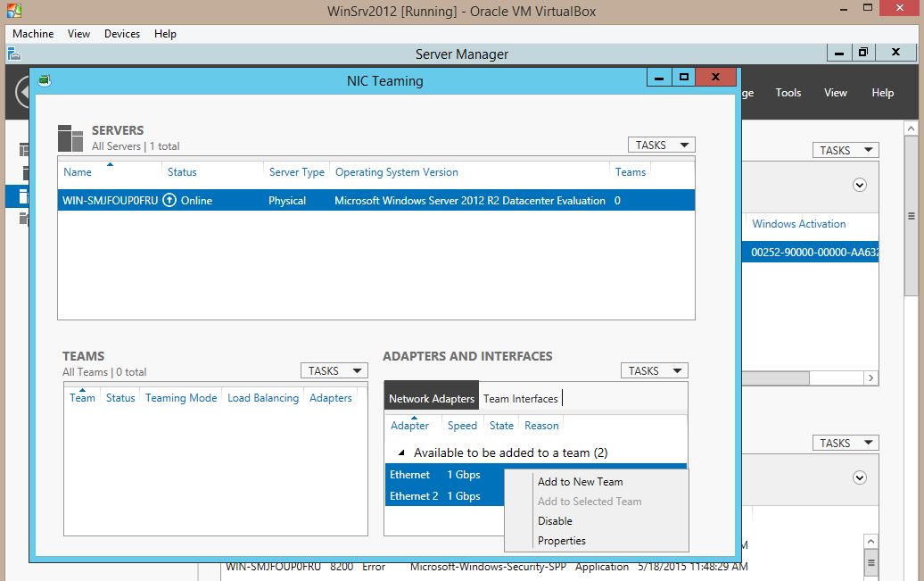This screenshot has width=924, height=581.
Task: Click the up arrow of Server Manager's main scrollbar
Action: pos(911,129)
